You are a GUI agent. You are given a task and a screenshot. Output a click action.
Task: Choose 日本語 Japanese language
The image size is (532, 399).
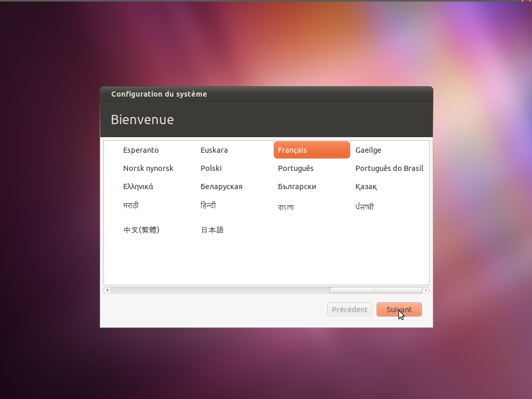click(212, 230)
